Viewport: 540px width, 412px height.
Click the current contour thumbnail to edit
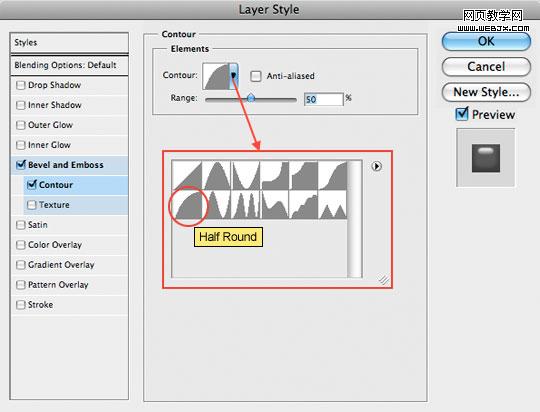[216, 76]
